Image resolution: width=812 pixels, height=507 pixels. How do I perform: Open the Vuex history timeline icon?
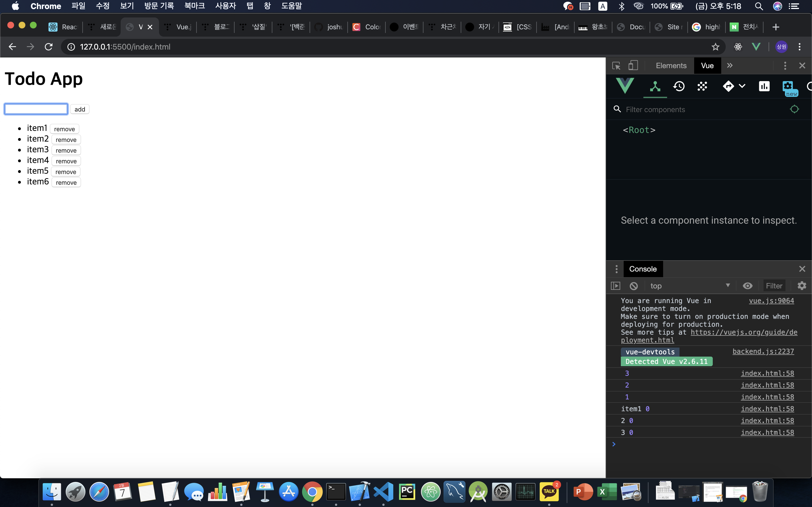(678, 86)
